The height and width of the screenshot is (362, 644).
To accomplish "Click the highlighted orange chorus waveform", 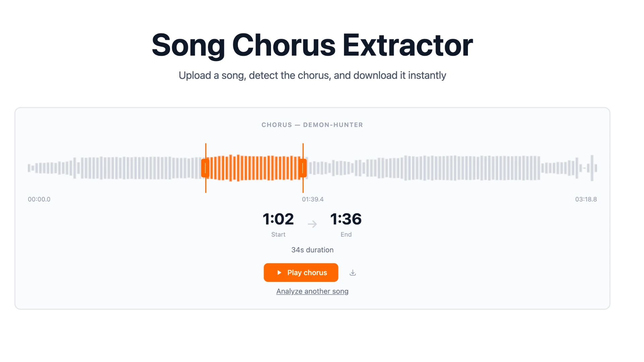I will click(x=254, y=168).
